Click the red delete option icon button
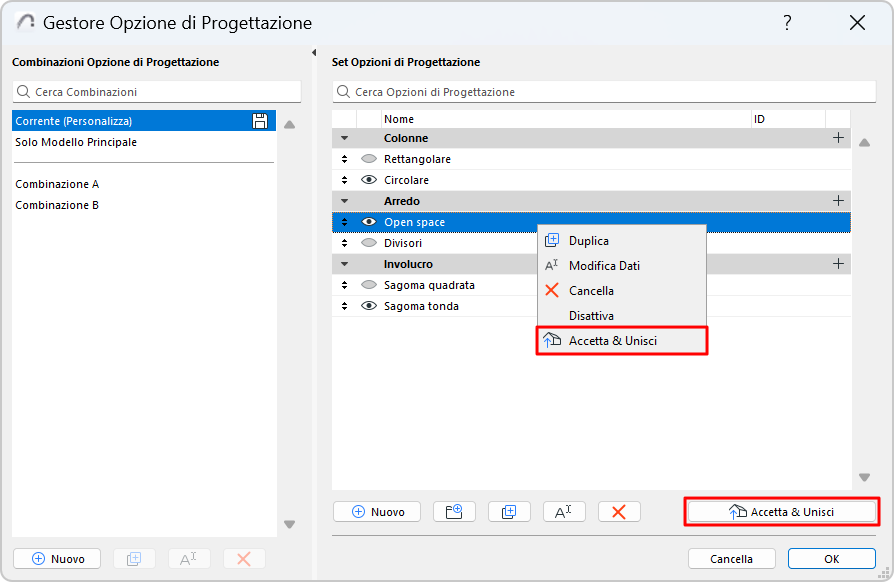The width and height of the screenshot is (894, 582). coord(619,511)
